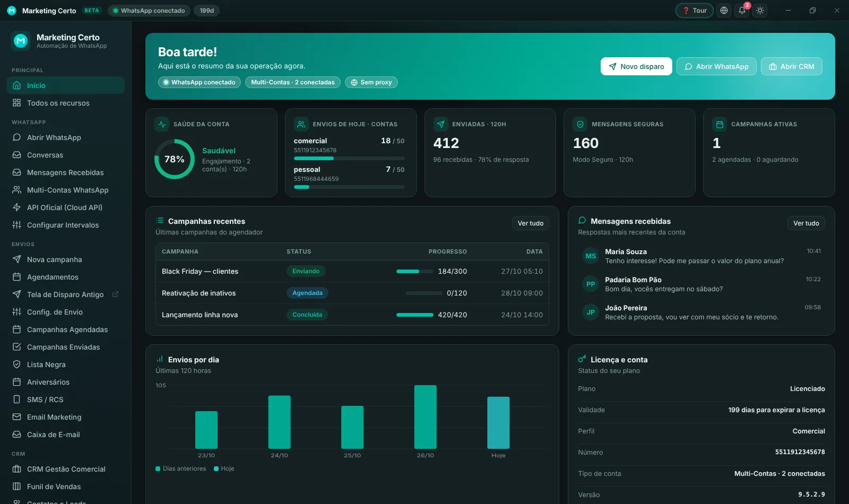The height and width of the screenshot is (504, 849).
Task: Click the Novo disparo button
Action: [x=636, y=66]
